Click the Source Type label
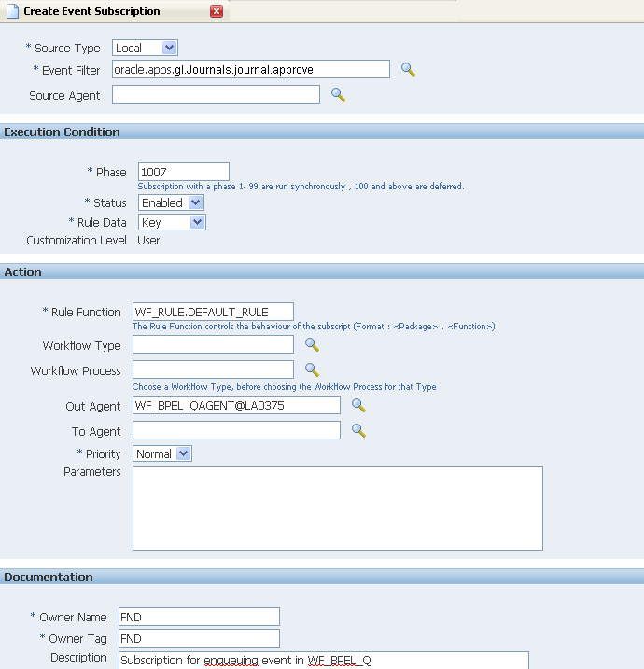 [x=67, y=49]
